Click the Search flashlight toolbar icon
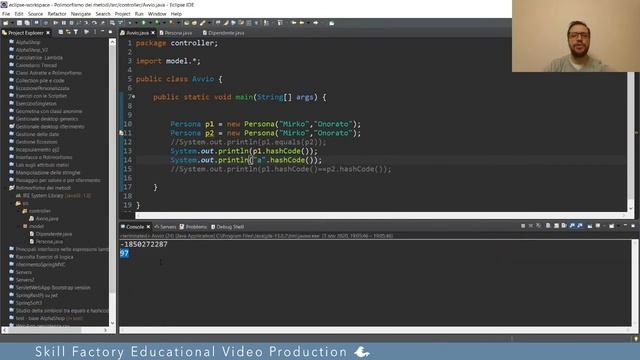Viewport: 640px width, 360px height. pyautogui.click(x=202, y=23)
